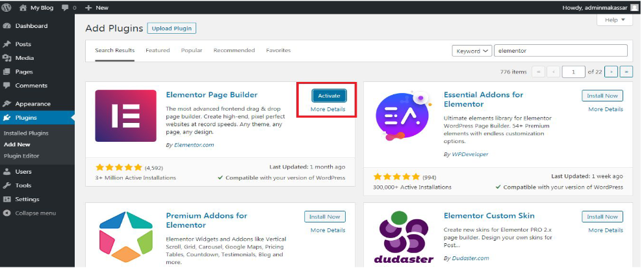
Task: Switch to the Featured tab
Action: click(157, 50)
